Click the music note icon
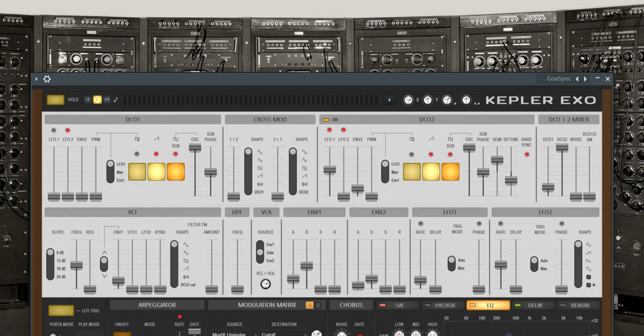The width and height of the screenshot is (644, 336). coord(116,99)
